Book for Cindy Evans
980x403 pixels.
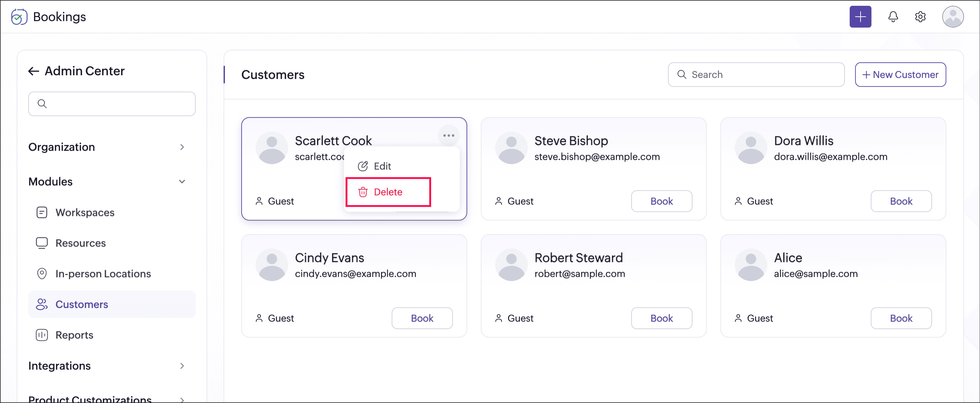[x=422, y=318]
